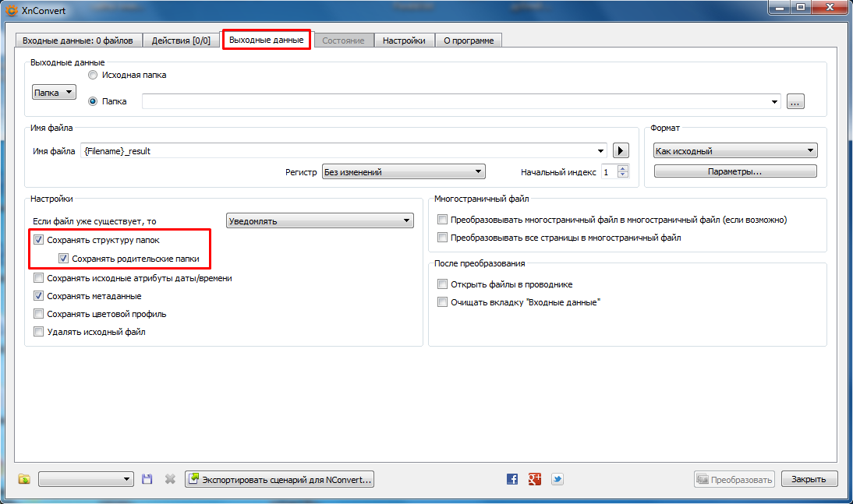Screen dimensions: 853x504
Task: Toggle 'Сохранять метаданные' checkbox
Action: 39,296
